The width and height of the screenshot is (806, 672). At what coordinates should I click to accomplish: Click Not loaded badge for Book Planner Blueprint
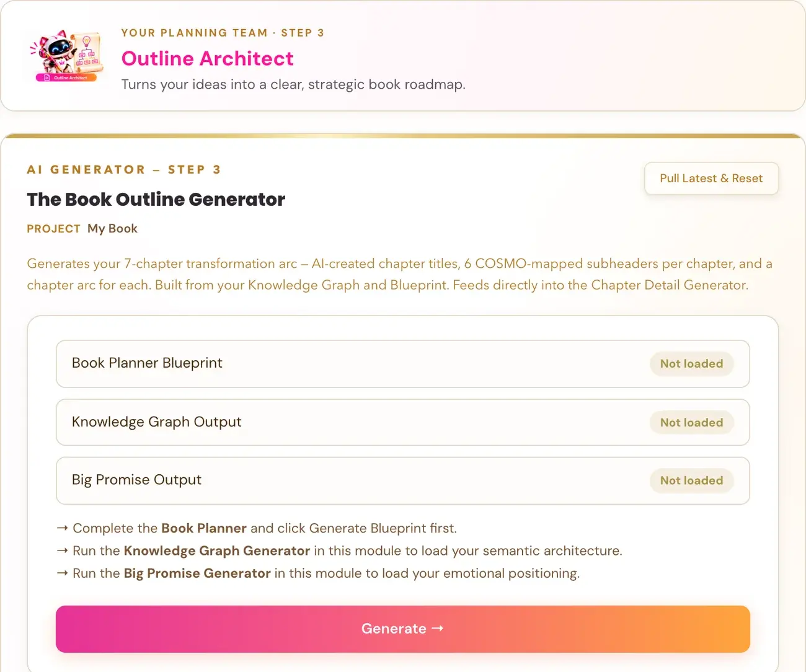point(691,364)
